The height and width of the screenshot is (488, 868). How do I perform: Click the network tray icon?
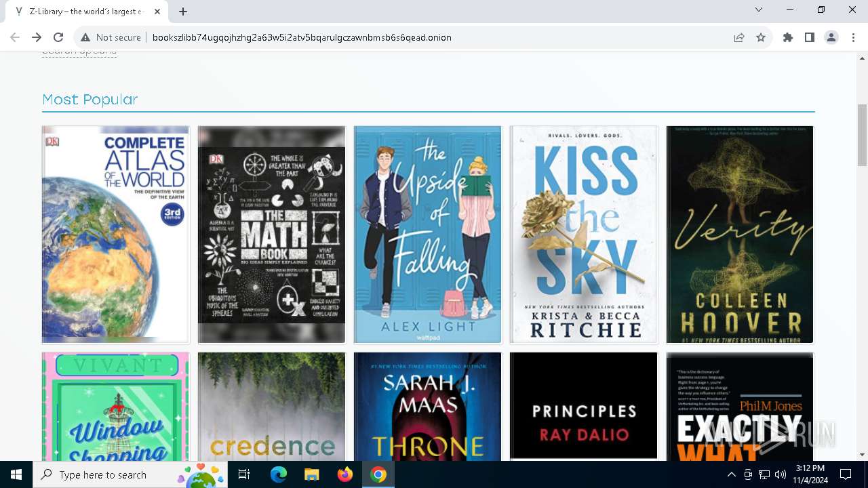pyautogui.click(x=764, y=474)
